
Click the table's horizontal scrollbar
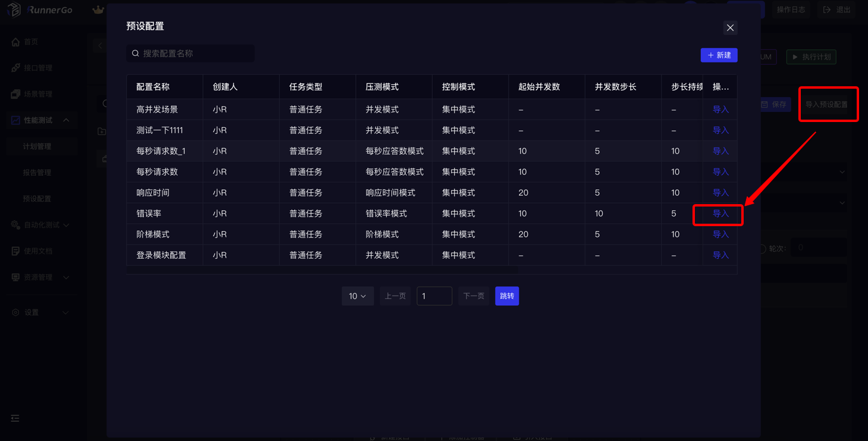point(322,270)
